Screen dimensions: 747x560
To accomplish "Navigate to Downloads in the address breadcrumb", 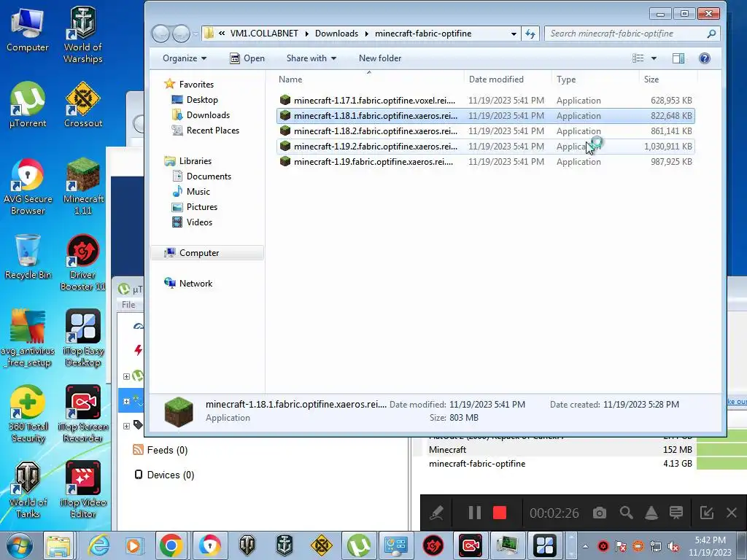I will tap(336, 34).
